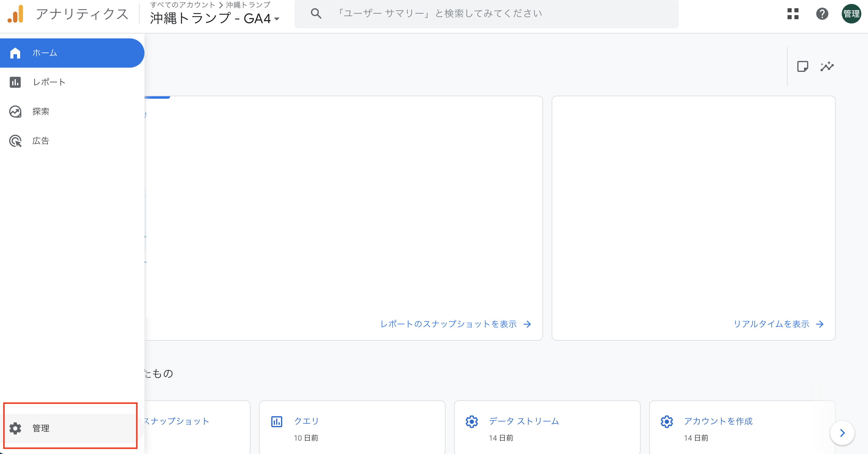Image resolution: width=868 pixels, height=454 pixels.
Task: Open the Google apps grid icon
Action: pyautogui.click(x=793, y=14)
